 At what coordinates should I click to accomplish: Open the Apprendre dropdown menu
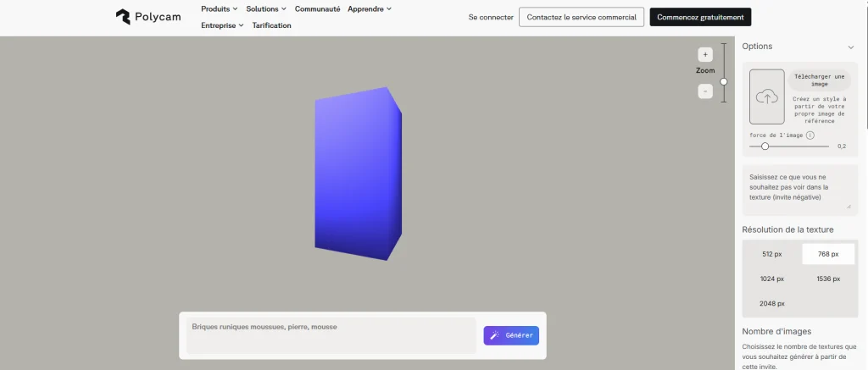[x=370, y=9]
